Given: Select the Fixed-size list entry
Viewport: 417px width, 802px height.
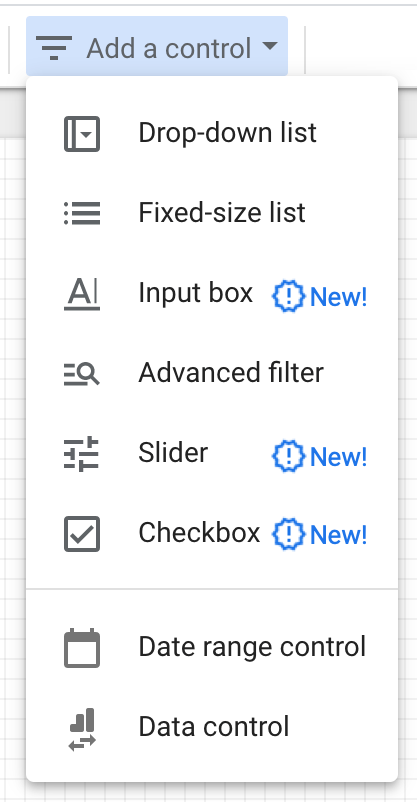Looking at the screenshot, I should [x=212, y=213].
